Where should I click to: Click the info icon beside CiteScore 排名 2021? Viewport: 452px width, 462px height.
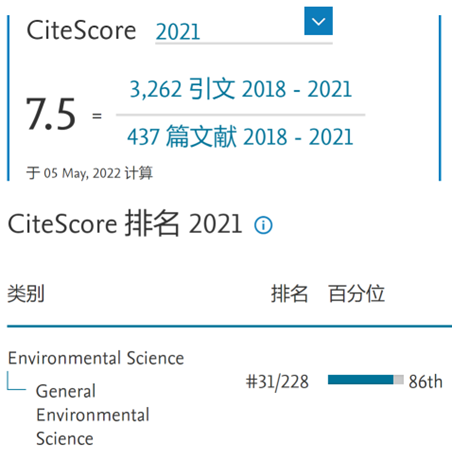pos(263,225)
